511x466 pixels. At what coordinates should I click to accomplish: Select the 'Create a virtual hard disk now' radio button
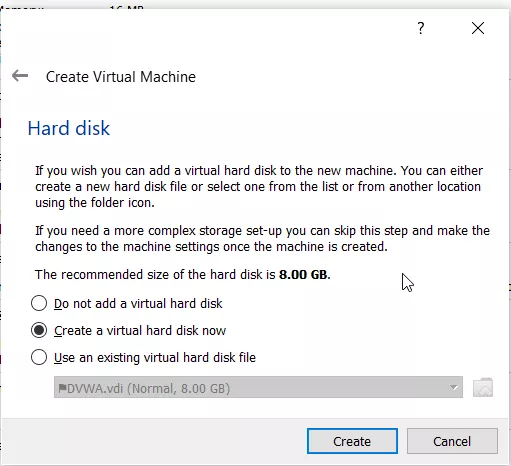tap(39, 330)
